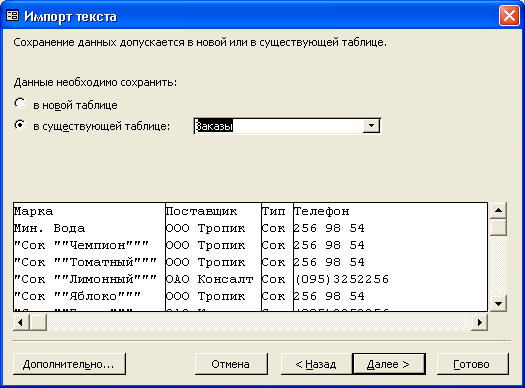Click the preview scroll down arrow
Viewport: 525px width, 388px height.
pos(498,304)
